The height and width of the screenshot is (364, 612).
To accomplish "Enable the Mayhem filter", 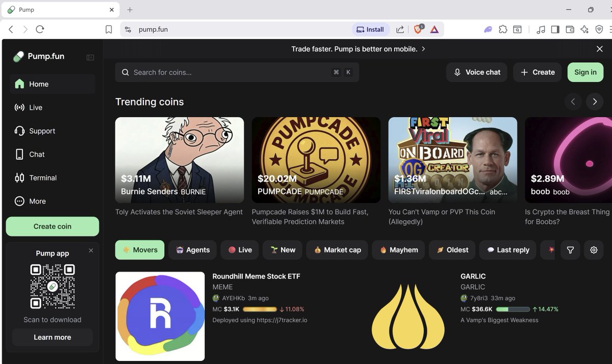I will (398, 250).
